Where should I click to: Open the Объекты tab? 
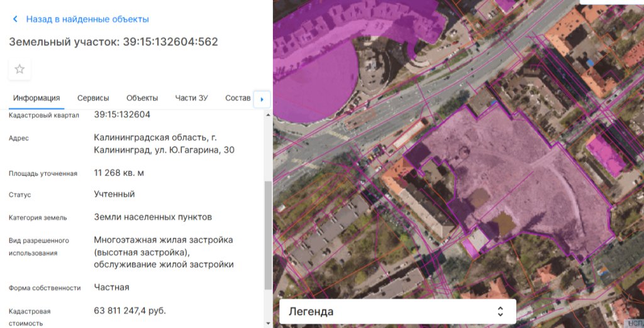(142, 98)
